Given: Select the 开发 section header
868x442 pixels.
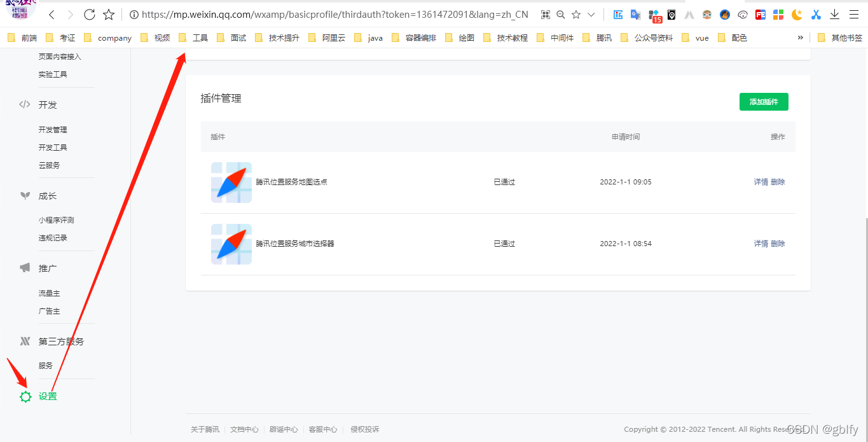Looking at the screenshot, I should (48, 105).
